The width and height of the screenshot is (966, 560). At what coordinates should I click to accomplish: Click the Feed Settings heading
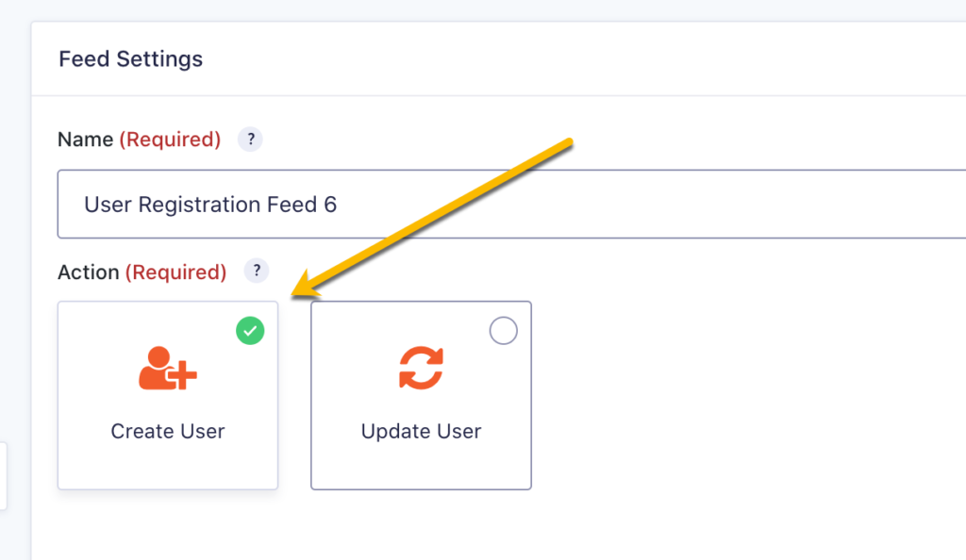point(130,59)
